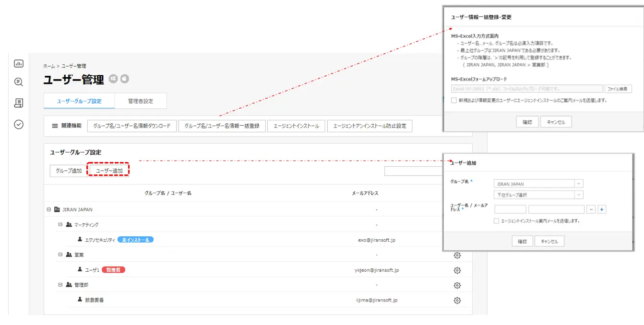
Task: Click ファイル検索 in bulk registration dialog
Action: coord(618,89)
